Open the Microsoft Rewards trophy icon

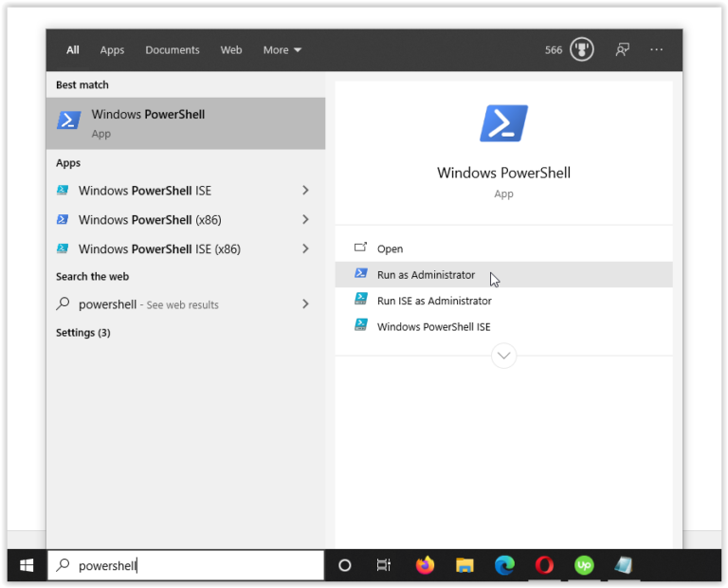tap(582, 49)
